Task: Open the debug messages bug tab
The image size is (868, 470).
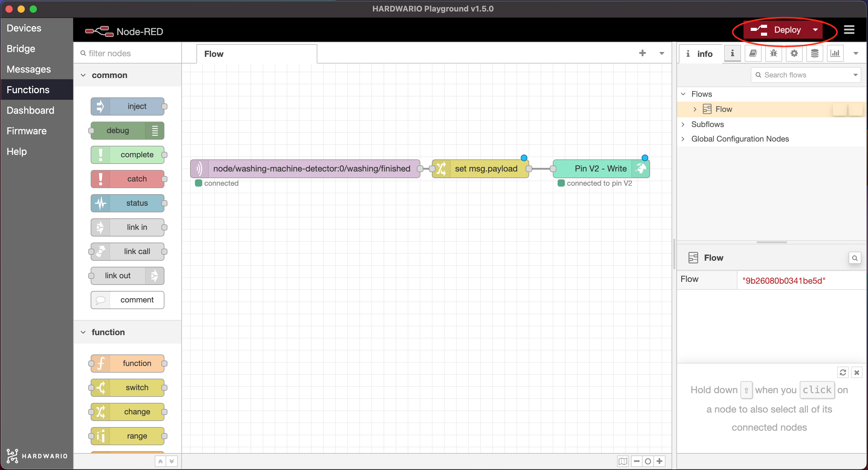Action: [774, 53]
